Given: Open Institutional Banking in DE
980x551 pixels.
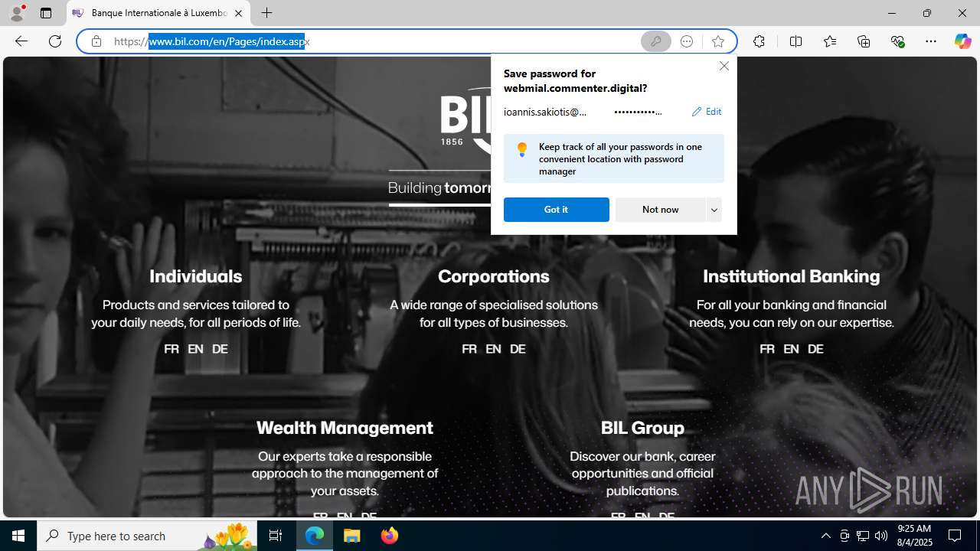Looking at the screenshot, I should (x=815, y=349).
